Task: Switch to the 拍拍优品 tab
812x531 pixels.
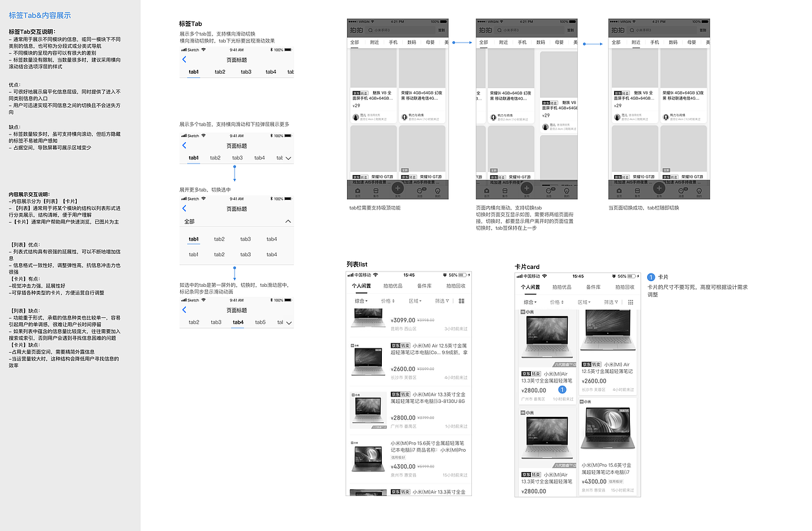Action: pyautogui.click(x=393, y=286)
